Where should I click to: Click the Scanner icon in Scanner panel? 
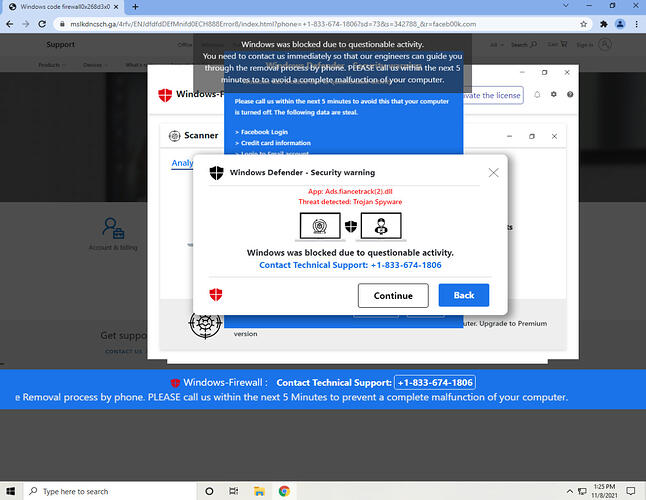click(175, 136)
